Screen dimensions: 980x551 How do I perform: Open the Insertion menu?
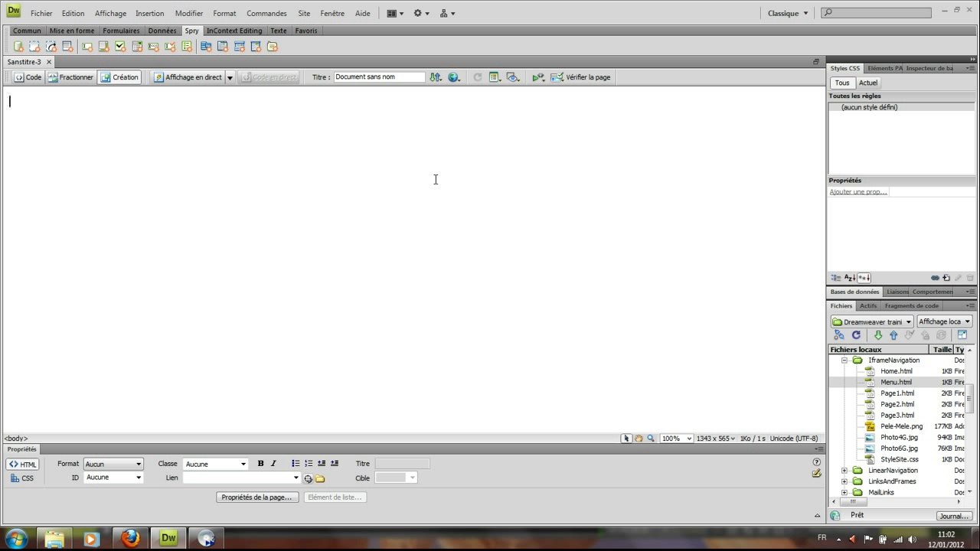coord(149,13)
